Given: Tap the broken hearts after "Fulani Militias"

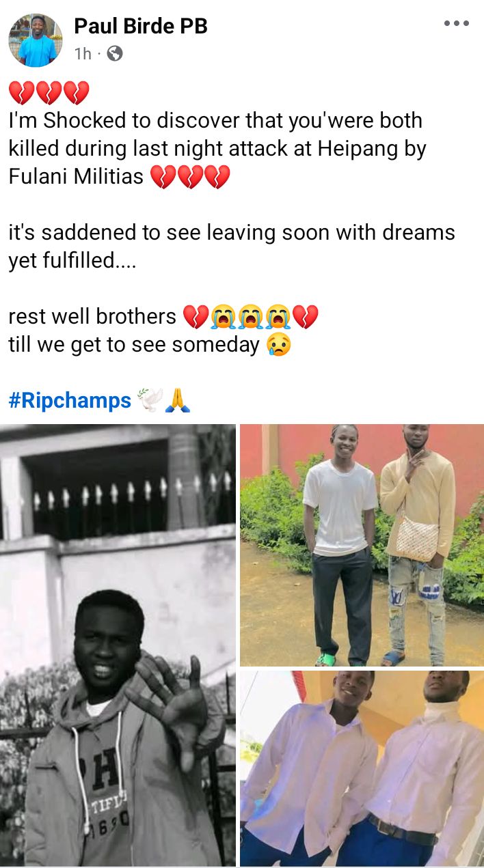Looking at the screenshot, I should [190, 178].
